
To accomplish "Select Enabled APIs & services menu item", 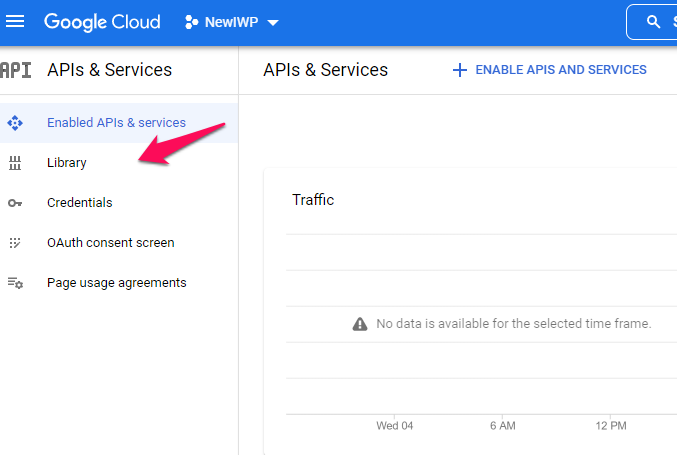I will (x=119, y=123).
